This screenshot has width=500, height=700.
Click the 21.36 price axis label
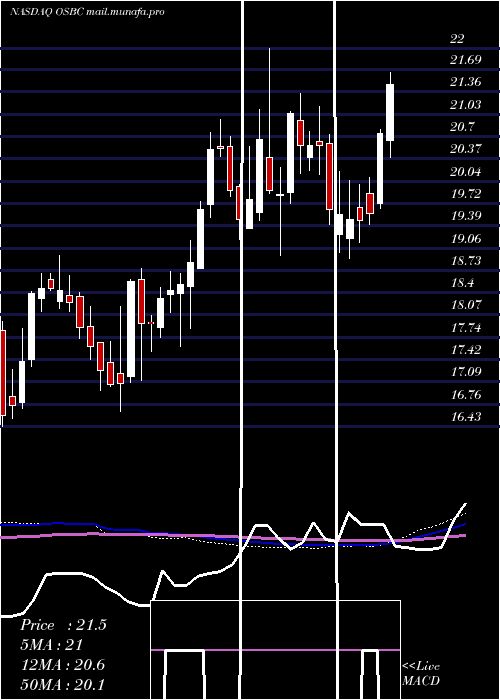pos(466,82)
